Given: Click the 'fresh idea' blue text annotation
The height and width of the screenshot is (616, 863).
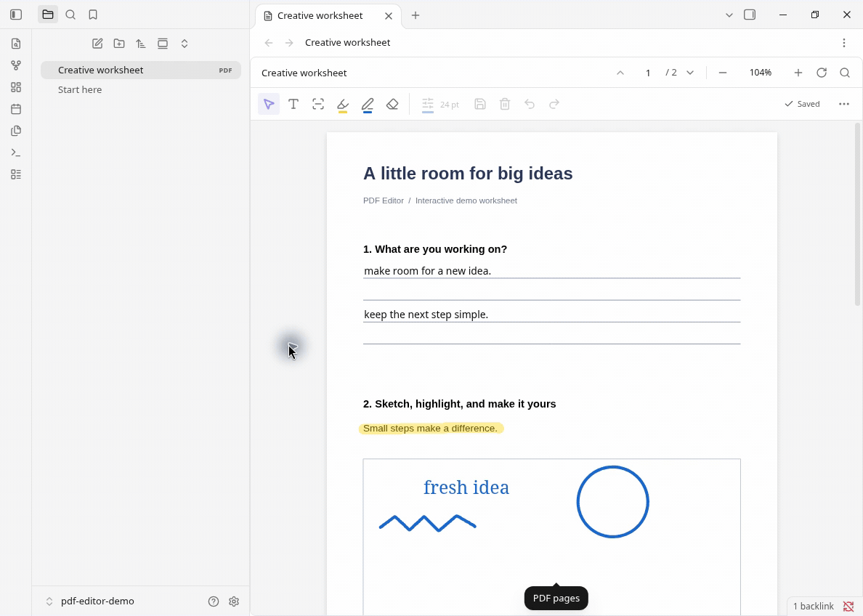Looking at the screenshot, I should (x=466, y=487).
